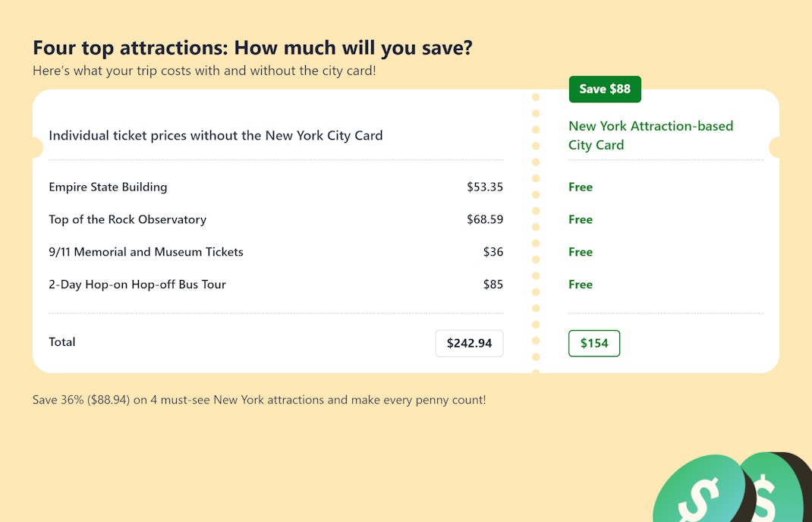Click the Save 36% ($88.94) summary text
Screen dimensions: 812x522
point(259,400)
